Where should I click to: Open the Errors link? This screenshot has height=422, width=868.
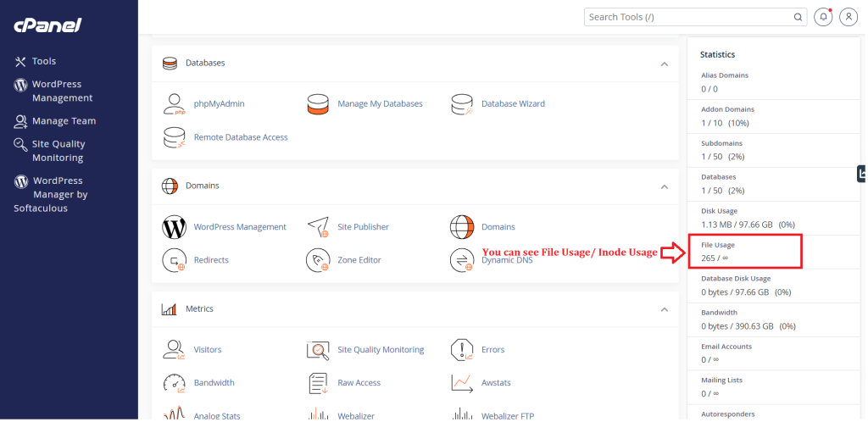click(492, 349)
